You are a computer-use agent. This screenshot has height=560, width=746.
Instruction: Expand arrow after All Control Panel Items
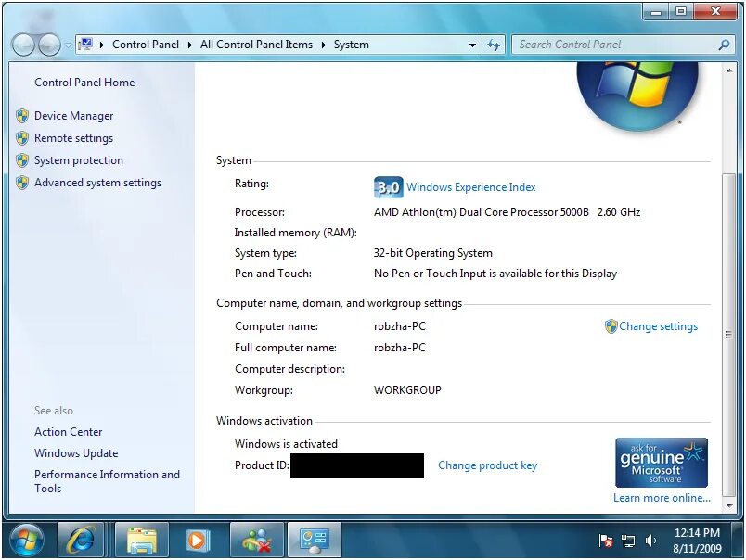(324, 45)
